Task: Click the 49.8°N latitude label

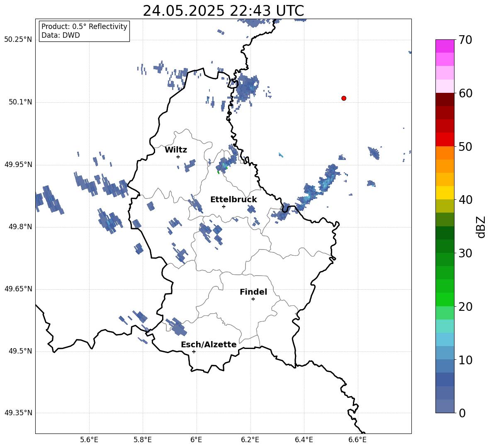Action: 20,227
